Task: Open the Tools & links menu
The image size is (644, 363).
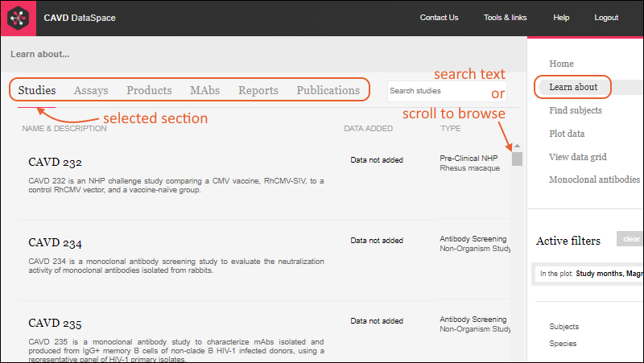Action: (505, 18)
